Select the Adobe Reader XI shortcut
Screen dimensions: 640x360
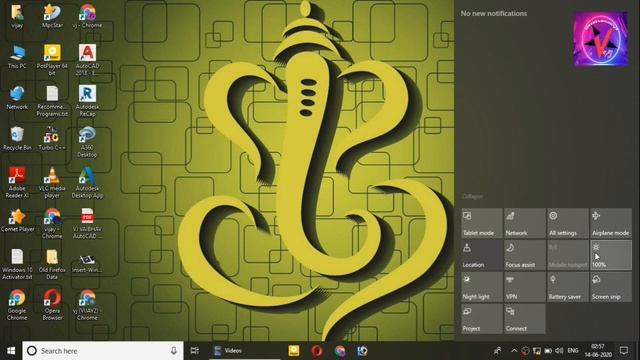(17, 182)
